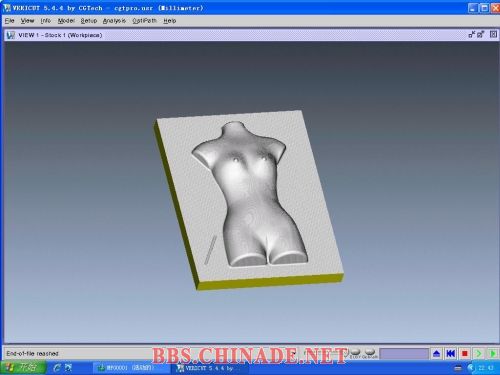Click the animation speed slider bar
Image resolution: width=500 pixels, height=375 pixels.
[x=404, y=354]
